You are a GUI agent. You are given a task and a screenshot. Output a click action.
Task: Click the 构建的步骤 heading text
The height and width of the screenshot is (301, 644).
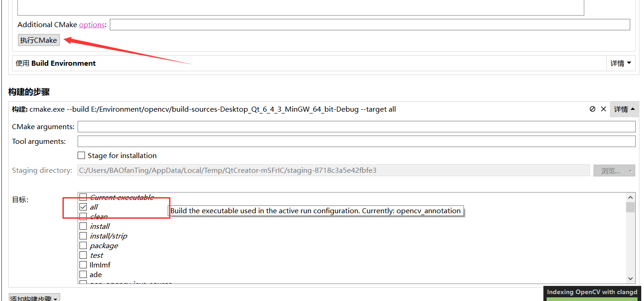(29, 92)
